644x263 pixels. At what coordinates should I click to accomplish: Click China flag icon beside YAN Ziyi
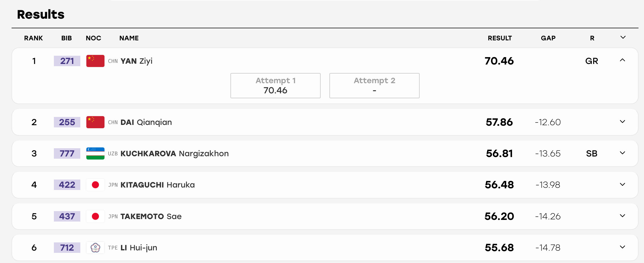[x=95, y=61]
